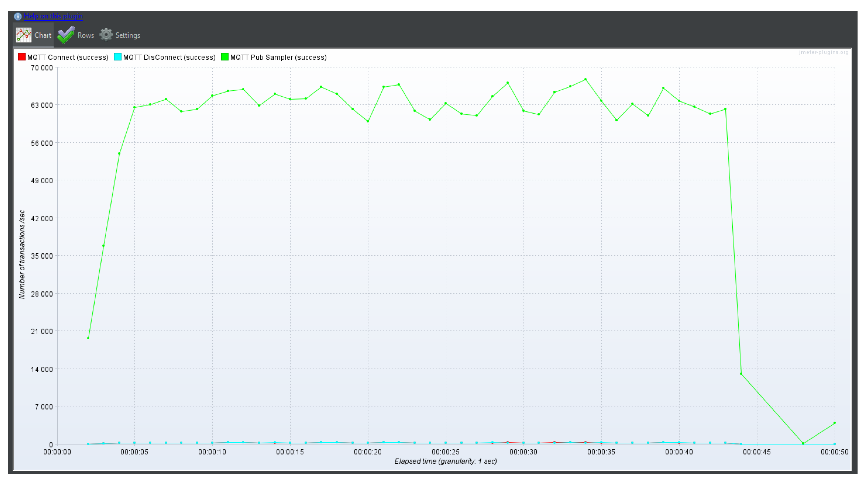Click cyan MQTT DisConnect legend swatch
The image size is (868, 484).
pyautogui.click(x=118, y=57)
